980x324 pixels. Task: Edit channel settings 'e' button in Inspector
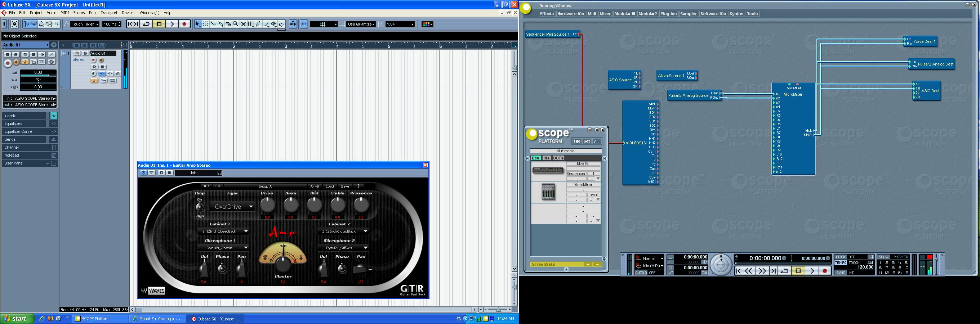[x=54, y=45]
